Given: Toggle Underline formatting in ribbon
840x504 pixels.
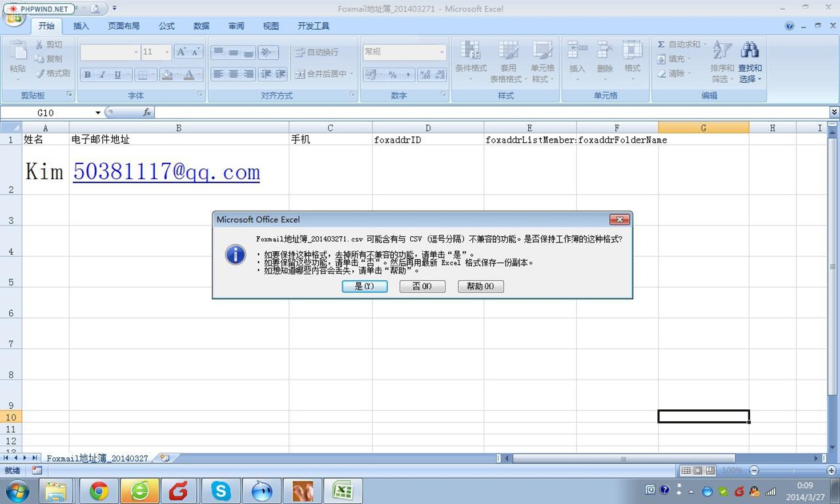Looking at the screenshot, I should [117, 75].
